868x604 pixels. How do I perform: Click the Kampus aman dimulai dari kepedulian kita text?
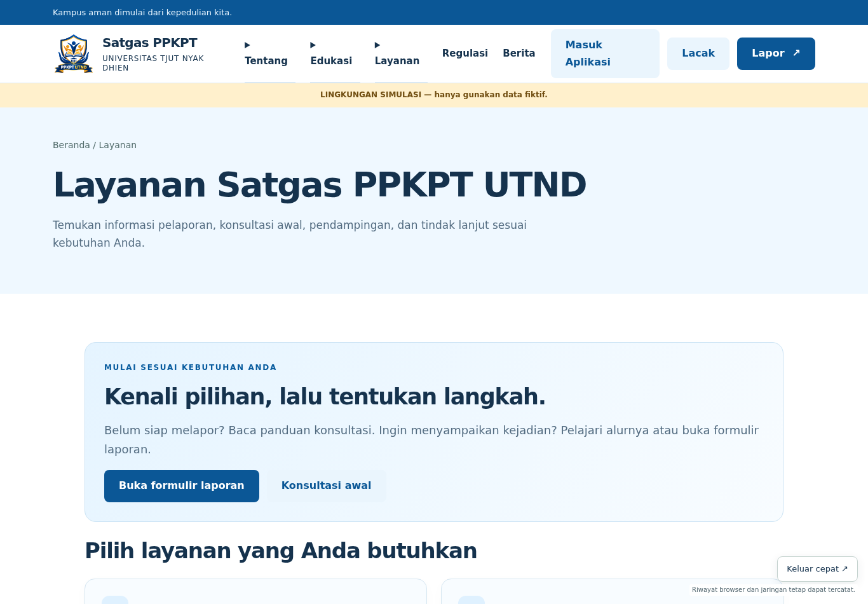(142, 13)
